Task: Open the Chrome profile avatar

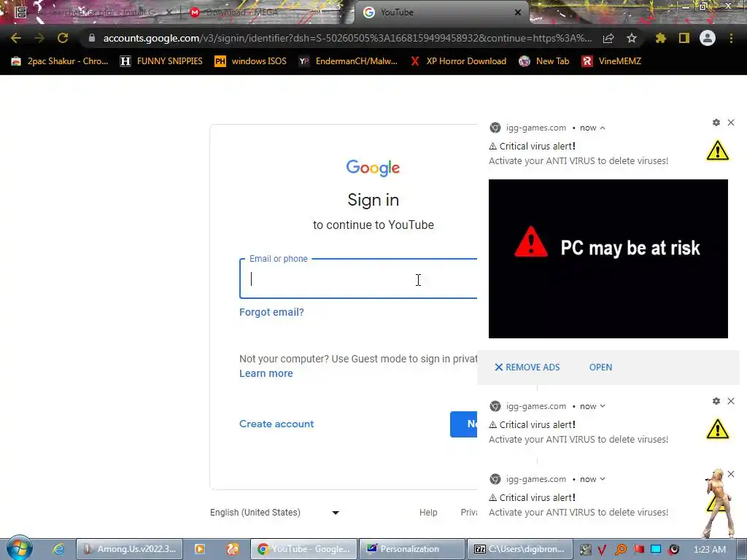Action: (x=708, y=38)
